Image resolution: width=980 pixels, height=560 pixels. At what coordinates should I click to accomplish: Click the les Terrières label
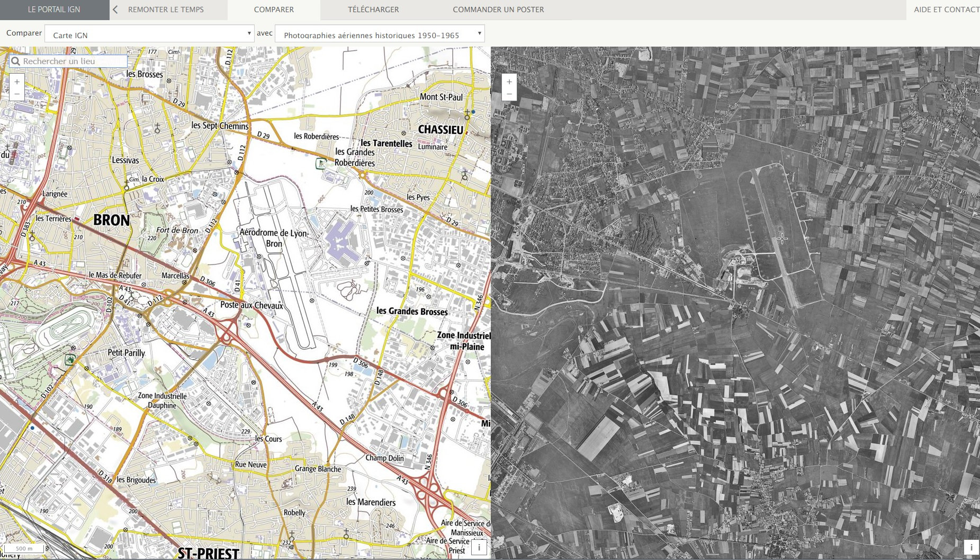tap(53, 219)
